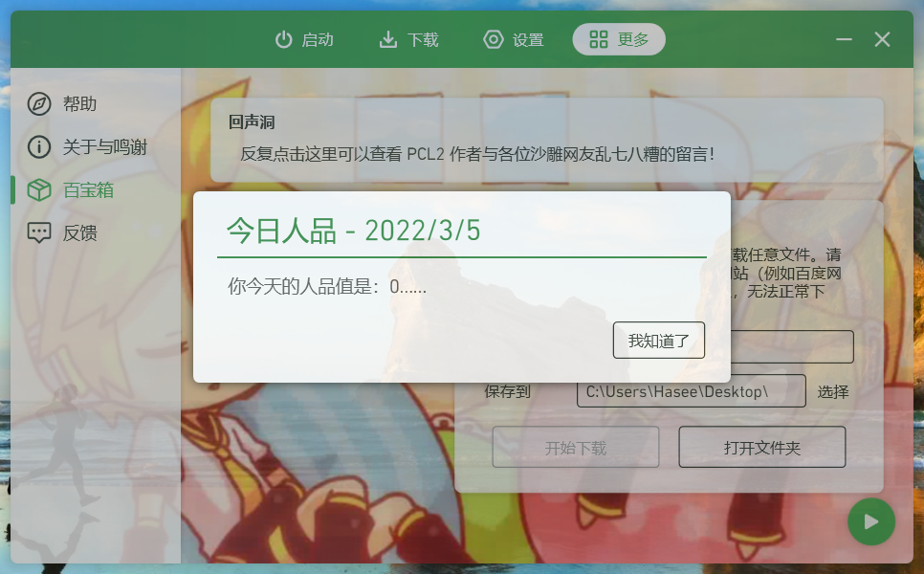Open the 设置 tab
Screen dimensions: 924x574
point(514,39)
